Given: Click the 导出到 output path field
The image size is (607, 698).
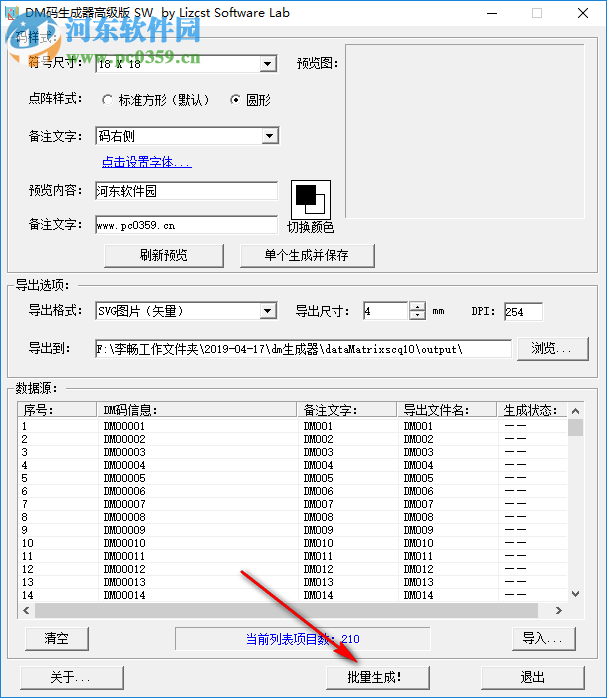Looking at the screenshot, I should [303, 349].
